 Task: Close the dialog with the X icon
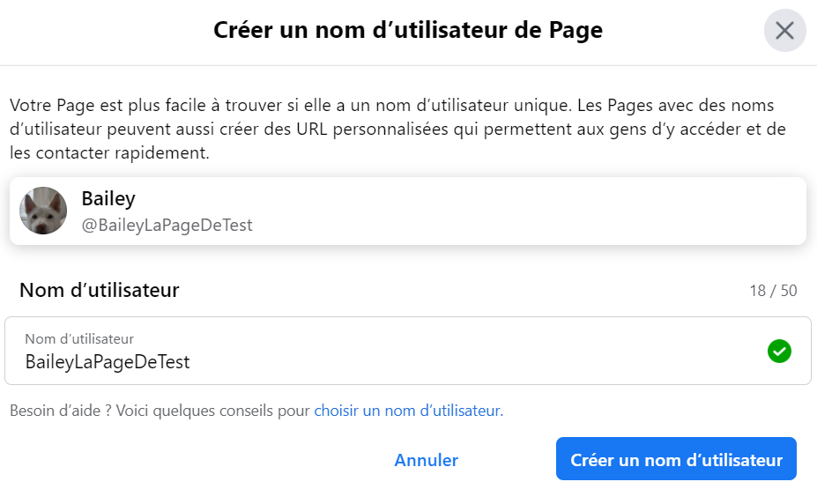pyautogui.click(x=784, y=31)
